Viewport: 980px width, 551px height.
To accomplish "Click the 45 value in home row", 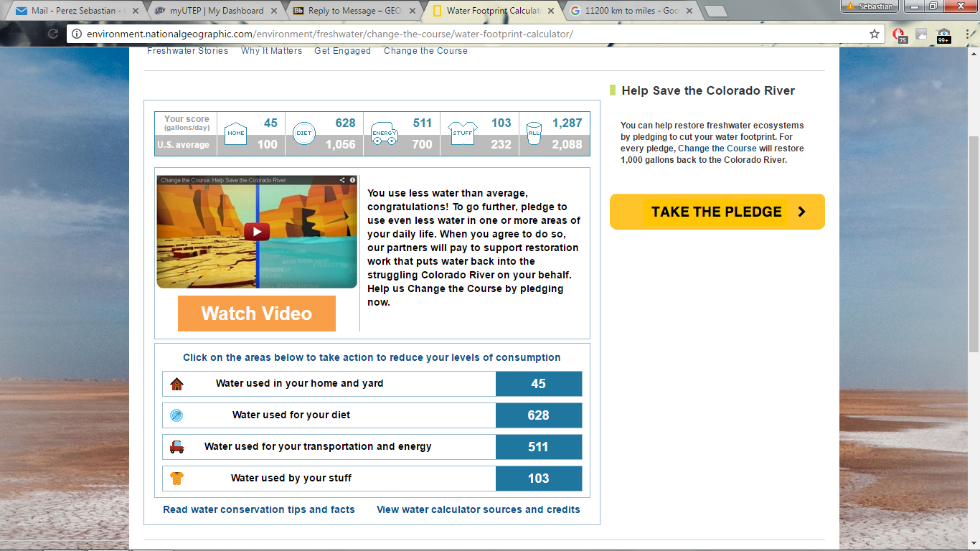I will click(539, 384).
